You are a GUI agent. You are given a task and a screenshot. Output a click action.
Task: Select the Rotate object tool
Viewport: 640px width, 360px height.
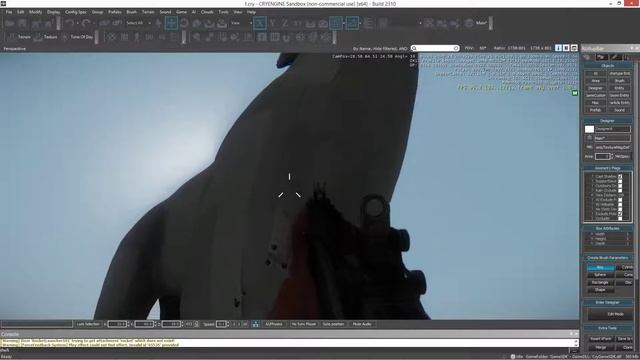pyautogui.click(x=184, y=23)
